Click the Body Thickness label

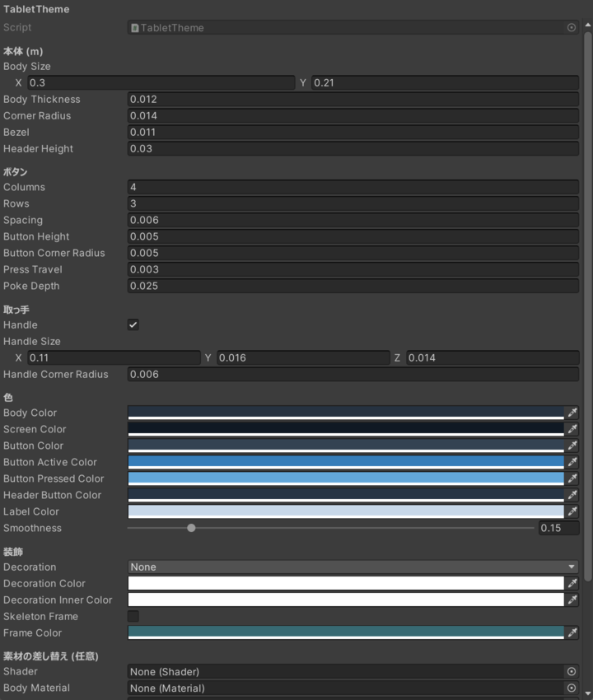coord(42,99)
